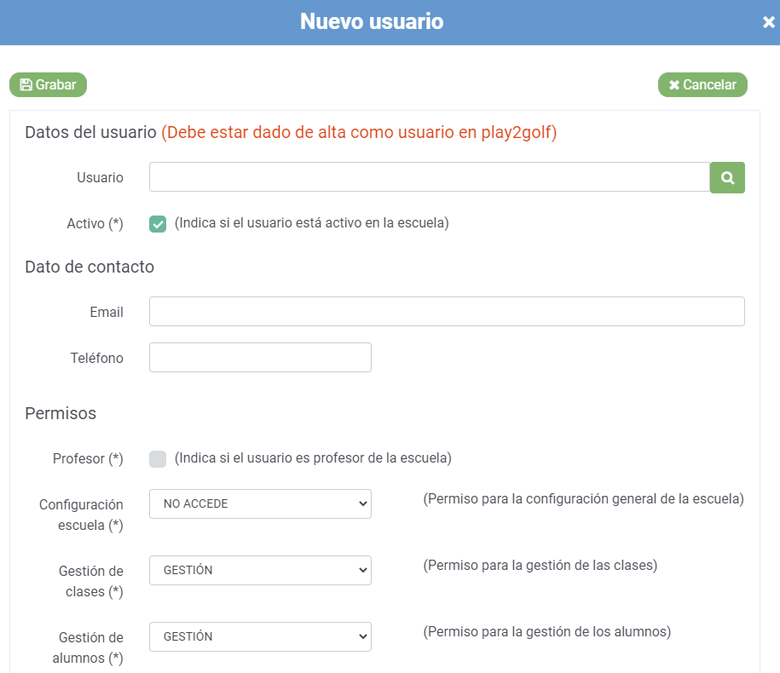Click the Dato de contacto heading
The image size is (780, 673).
(x=90, y=267)
